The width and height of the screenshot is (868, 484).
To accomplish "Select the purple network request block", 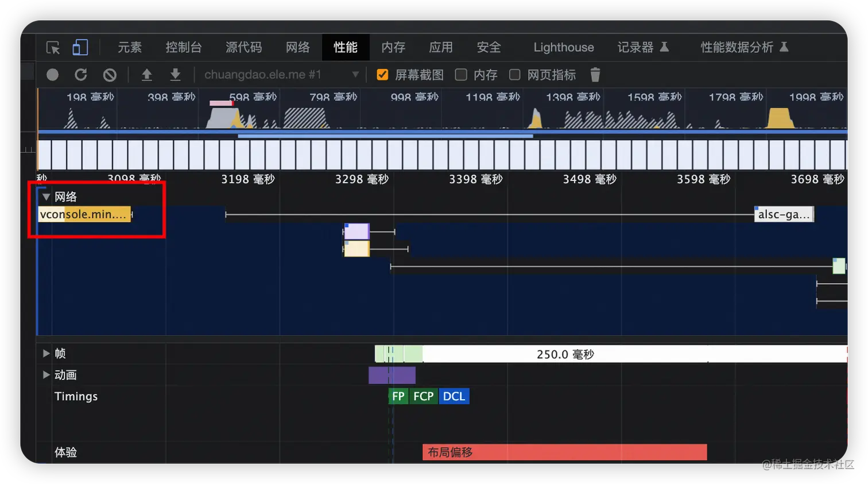I will 356,231.
